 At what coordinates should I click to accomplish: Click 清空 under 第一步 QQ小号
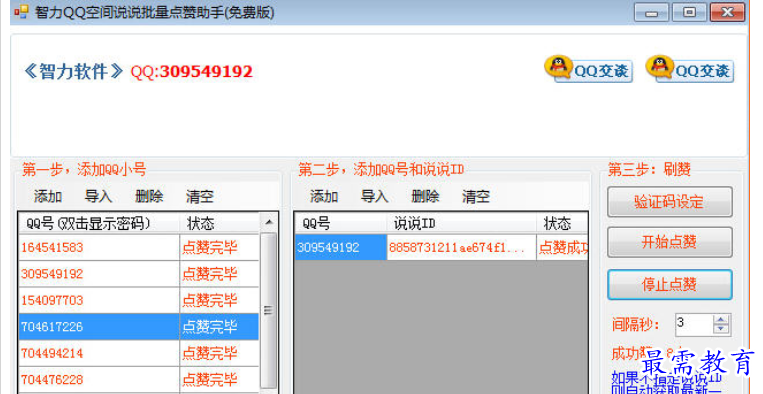tap(200, 197)
